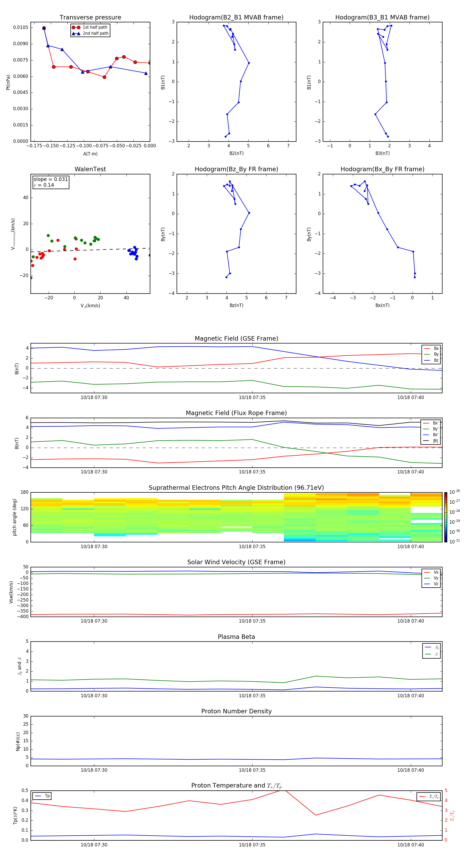Screen dimensions: 473x868
Task: Click the Hodogram(Bx_By FR frame) title
Action: tap(382, 169)
